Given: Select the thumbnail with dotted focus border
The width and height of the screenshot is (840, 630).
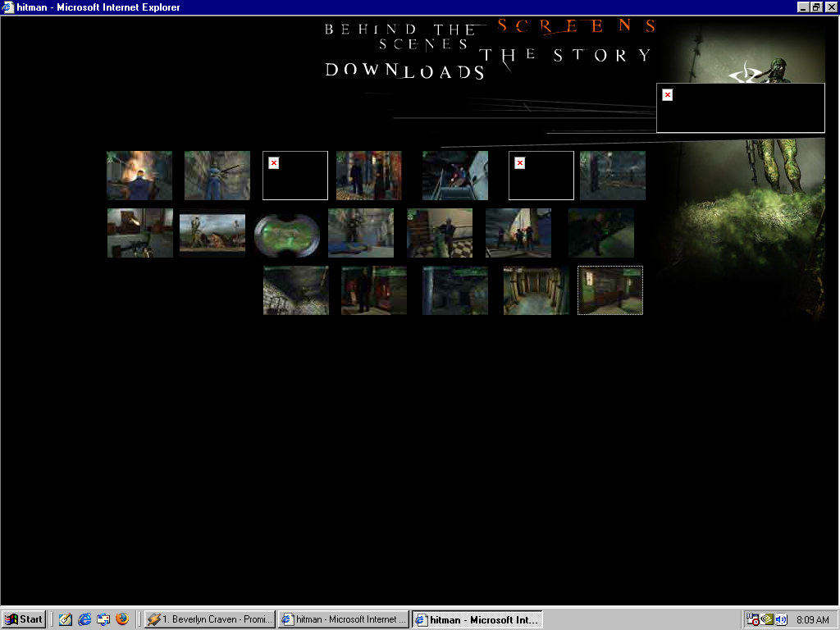Looking at the screenshot, I should (610, 290).
